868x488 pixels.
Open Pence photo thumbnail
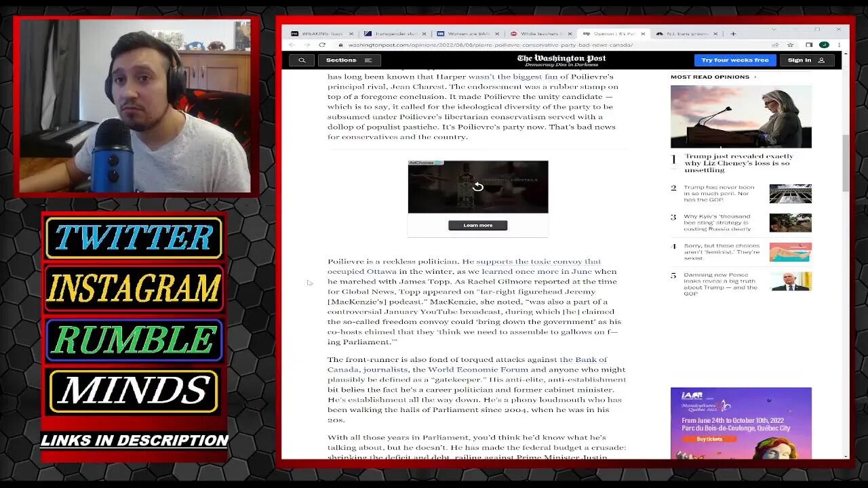click(790, 281)
